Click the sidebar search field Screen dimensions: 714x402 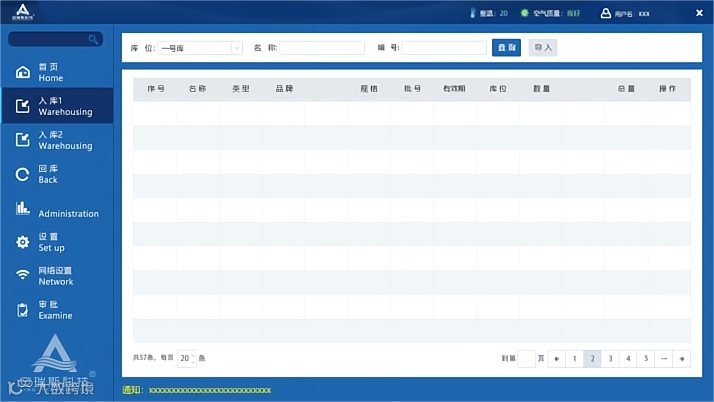click(56, 39)
